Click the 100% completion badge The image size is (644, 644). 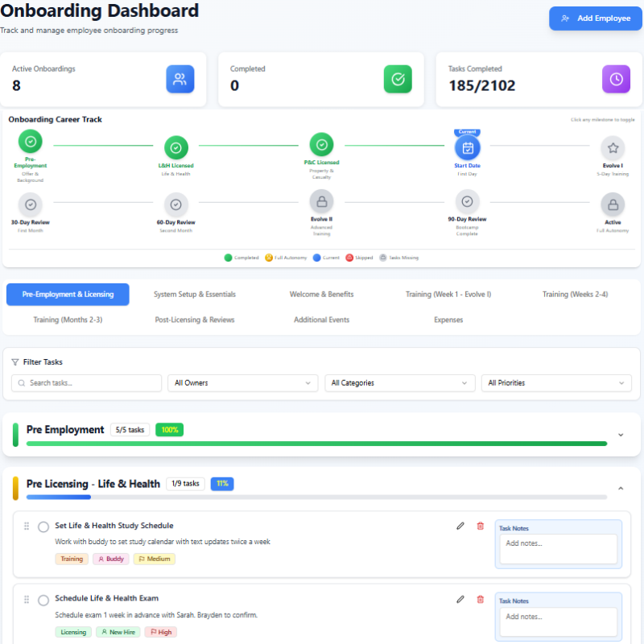click(169, 430)
